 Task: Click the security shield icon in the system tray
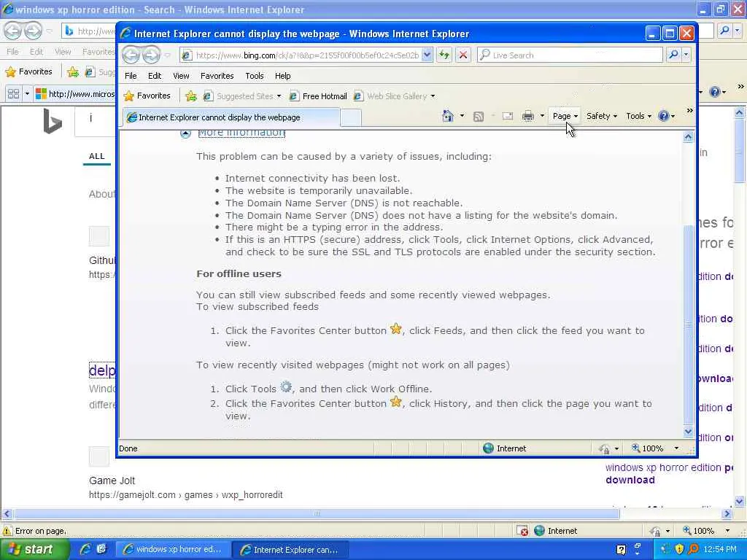tap(679, 549)
